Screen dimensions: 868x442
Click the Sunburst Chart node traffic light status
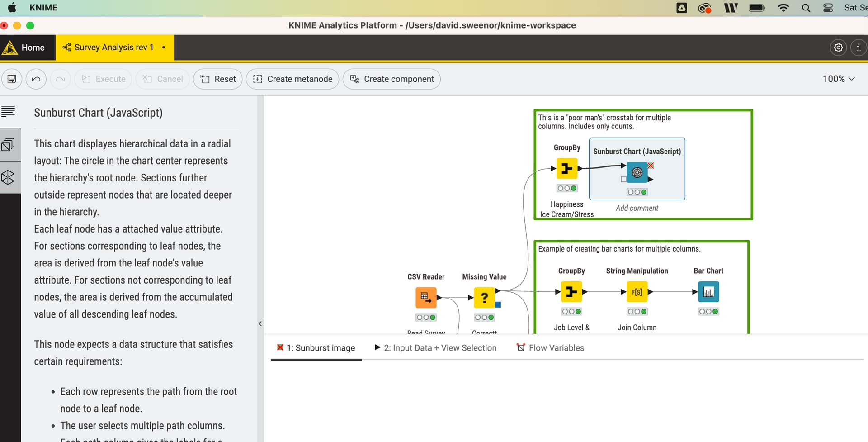coord(637,192)
